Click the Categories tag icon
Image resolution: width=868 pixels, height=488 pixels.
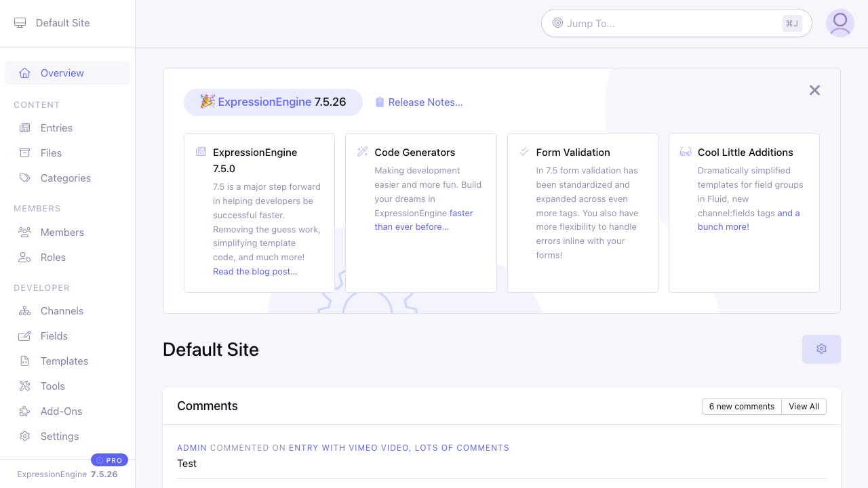(x=24, y=178)
